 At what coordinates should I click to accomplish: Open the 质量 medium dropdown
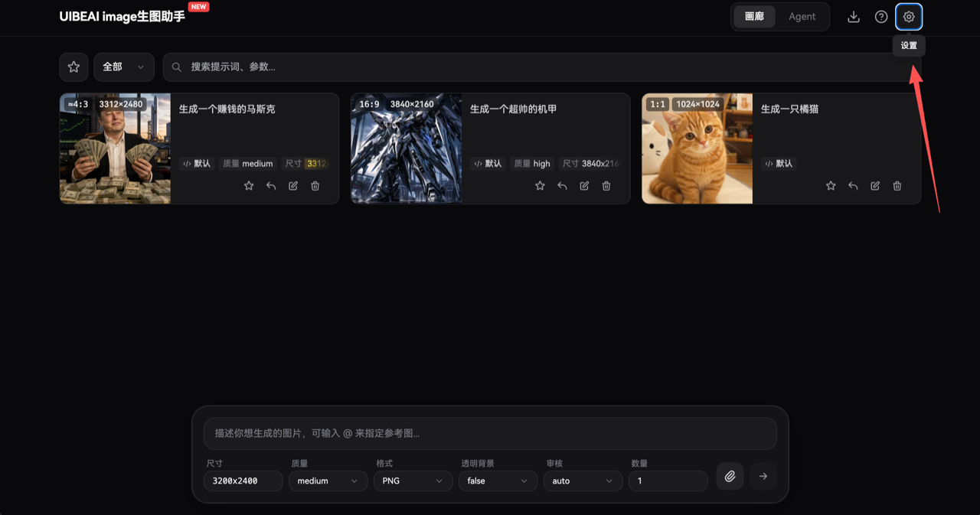coord(328,481)
